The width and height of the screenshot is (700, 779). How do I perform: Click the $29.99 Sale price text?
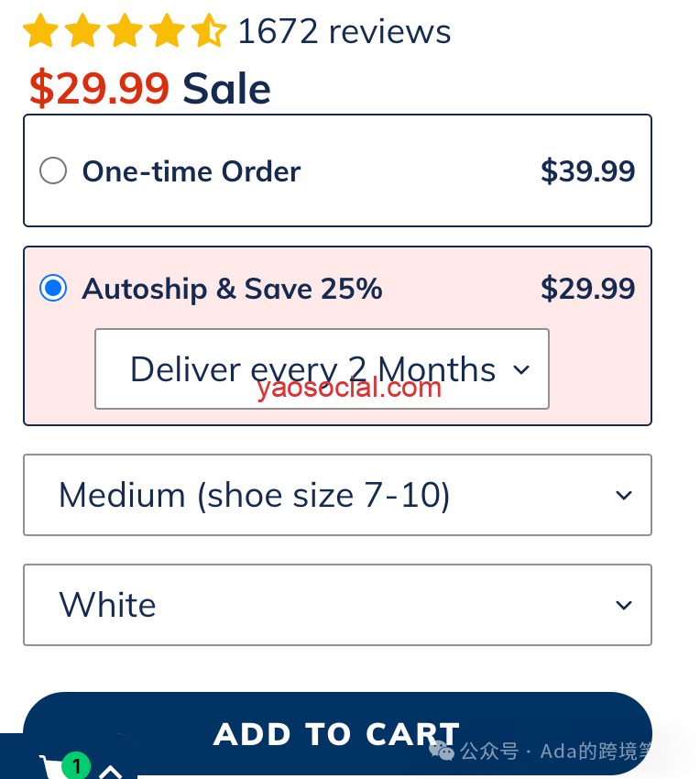(x=150, y=88)
